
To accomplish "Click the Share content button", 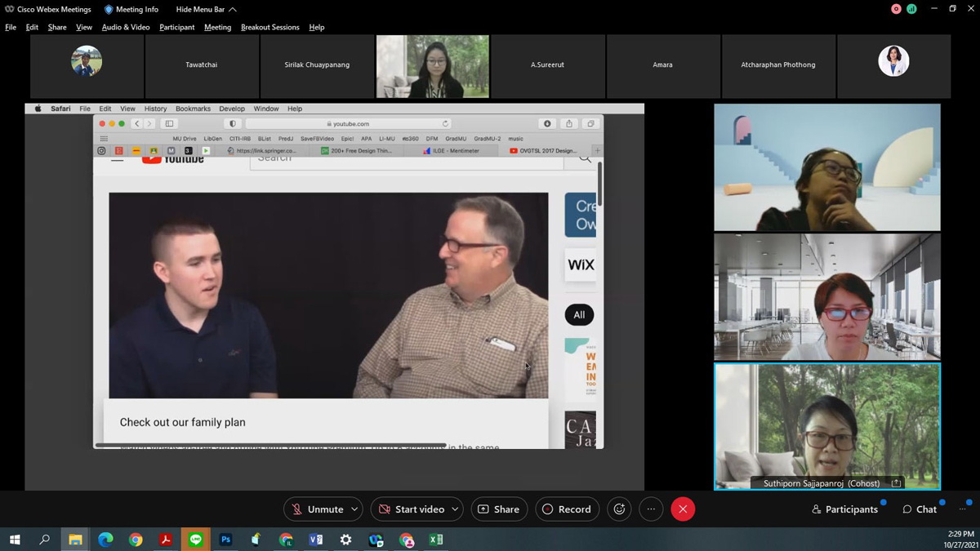I will pos(498,509).
